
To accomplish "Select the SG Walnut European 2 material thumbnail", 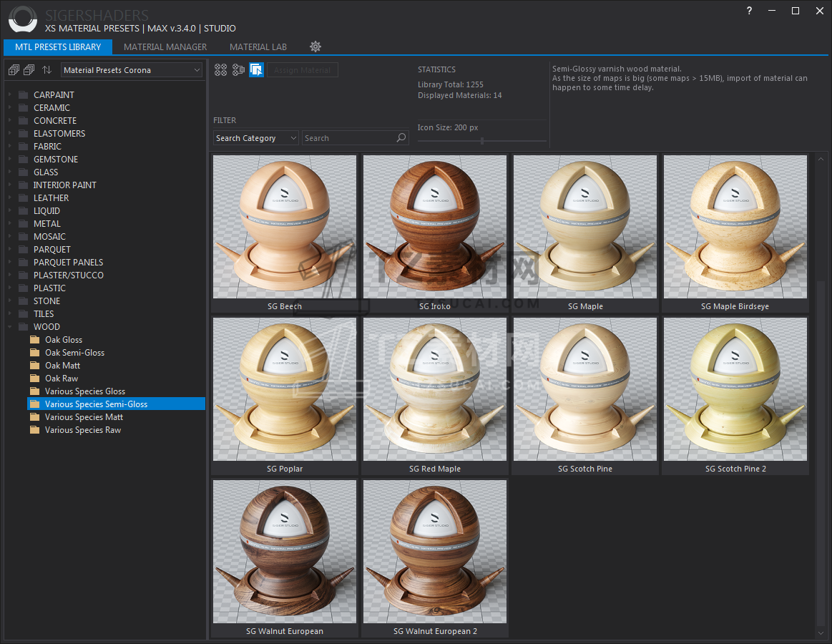I will (434, 552).
